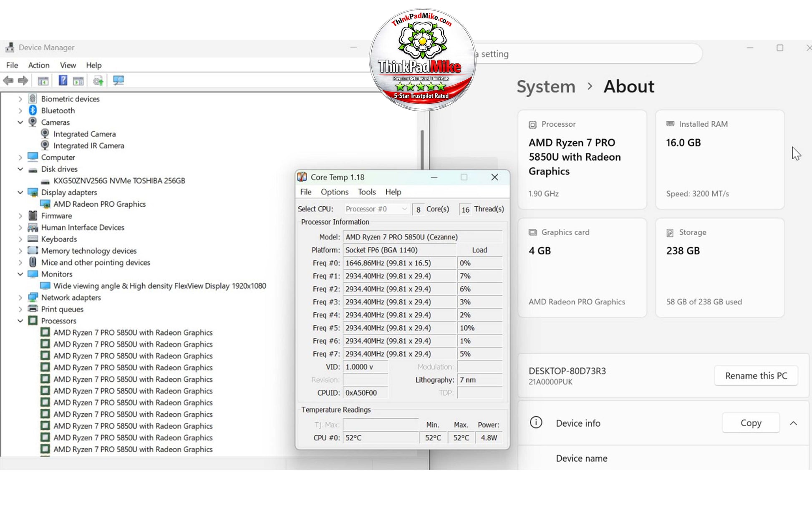812x510 pixels.
Task: Click the Print queues printer icon
Action: point(33,309)
